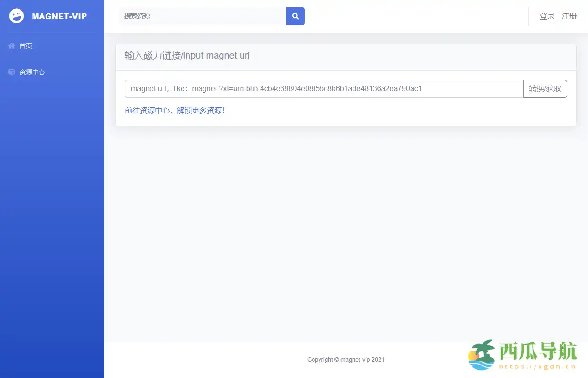The height and width of the screenshot is (378, 588).
Task: Open the 资源中心 sidebar menu item
Action: 32,72
